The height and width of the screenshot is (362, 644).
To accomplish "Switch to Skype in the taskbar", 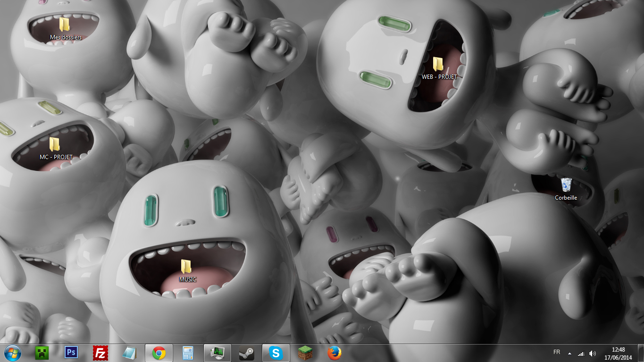I will point(276,353).
